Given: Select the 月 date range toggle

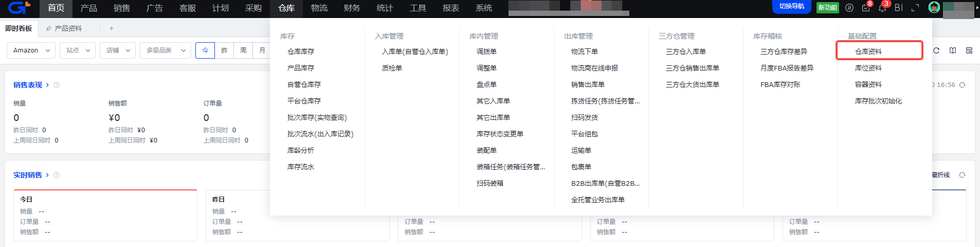Looking at the screenshot, I should (x=262, y=50).
